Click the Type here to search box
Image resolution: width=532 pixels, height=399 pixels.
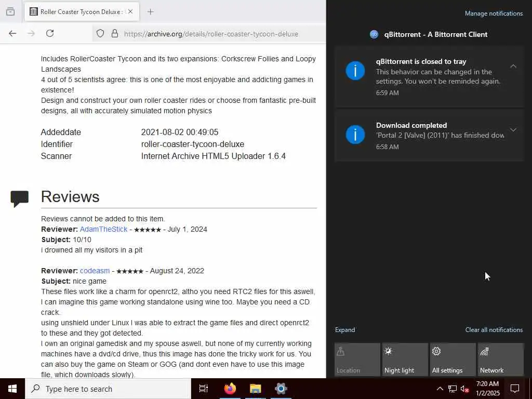pos(108,389)
